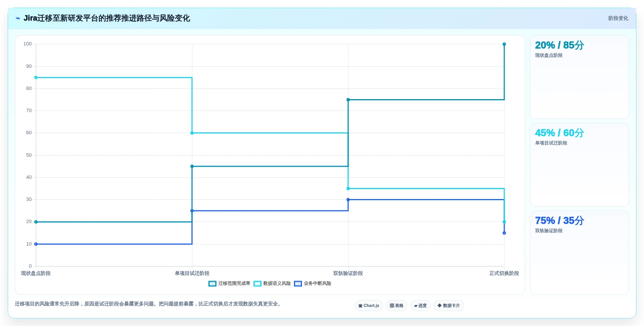Select the 进度 tag chip
The image size is (644, 326).
tap(420, 305)
